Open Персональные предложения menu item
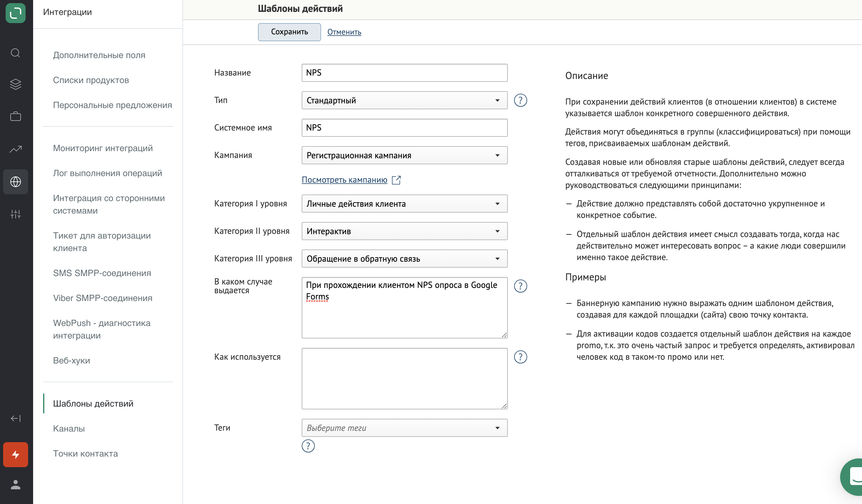This screenshot has height=504, width=862. 112,105
